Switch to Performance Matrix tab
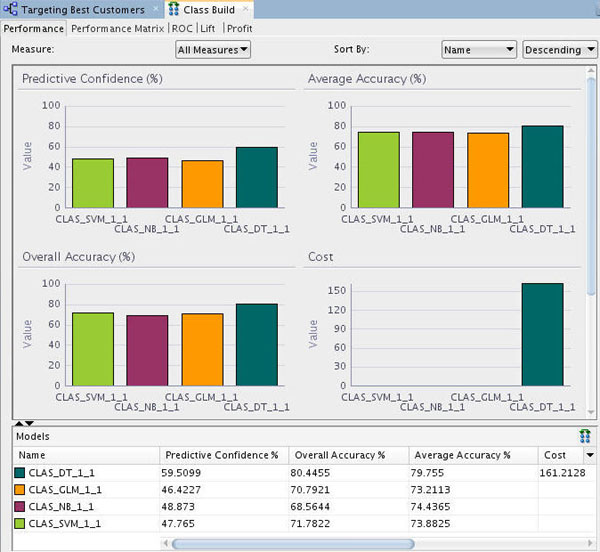The image size is (600, 552). [x=118, y=28]
